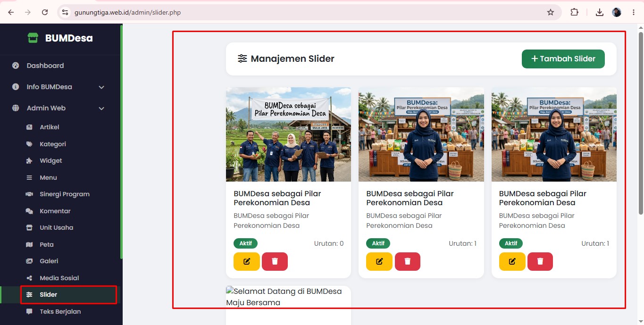Click the 'Urutan: 0' text
Image resolution: width=644 pixels, height=325 pixels.
coord(329,243)
